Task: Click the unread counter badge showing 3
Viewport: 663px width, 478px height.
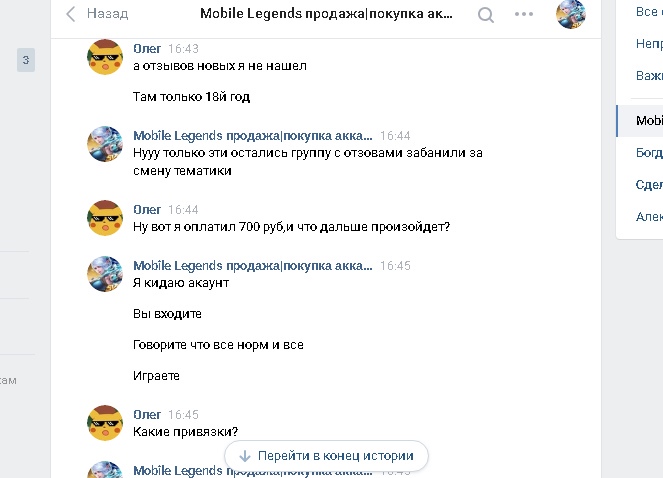Action: 26,60
